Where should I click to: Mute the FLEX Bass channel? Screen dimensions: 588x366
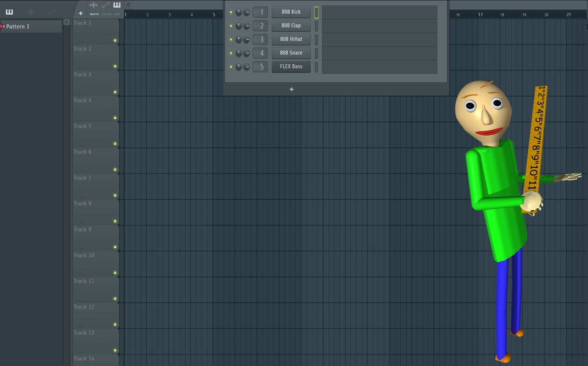tap(231, 67)
